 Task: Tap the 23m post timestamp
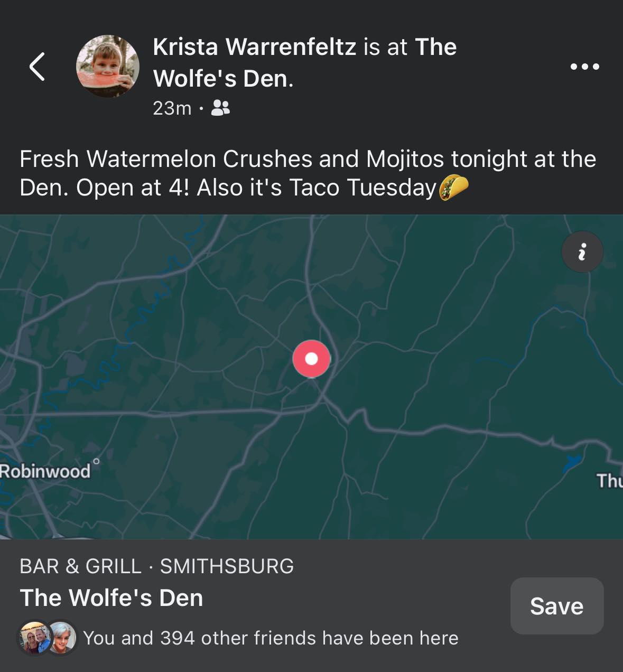pos(172,108)
